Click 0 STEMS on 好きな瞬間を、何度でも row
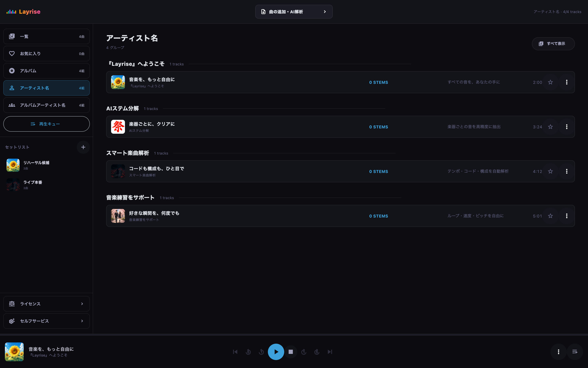The height and width of the screenshot is (368, 588). click(x=379, y=216)
